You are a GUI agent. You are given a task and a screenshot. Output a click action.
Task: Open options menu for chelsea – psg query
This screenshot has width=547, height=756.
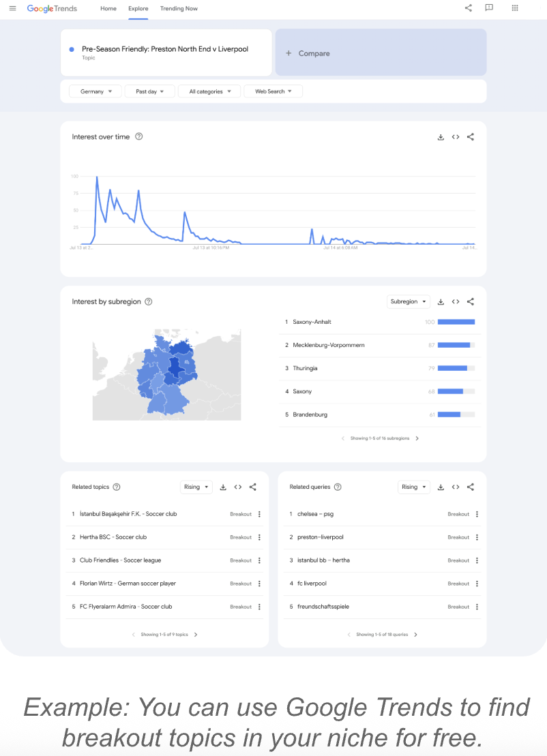coord(477,514)
